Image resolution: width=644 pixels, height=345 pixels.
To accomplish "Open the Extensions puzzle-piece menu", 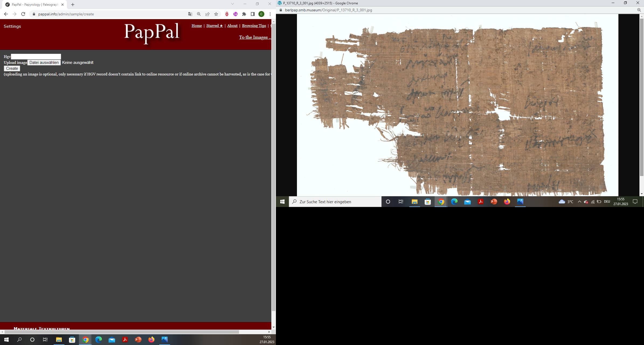I will 244,14.
